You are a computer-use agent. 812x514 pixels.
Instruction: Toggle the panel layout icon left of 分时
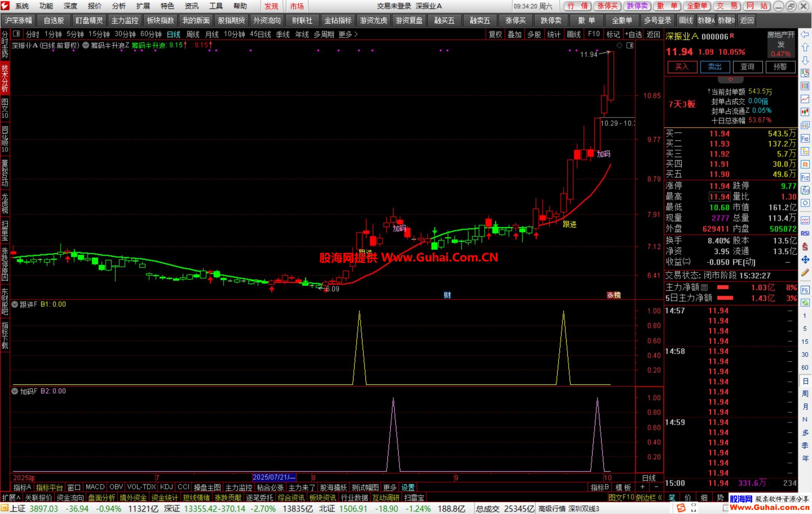point(17,34)
